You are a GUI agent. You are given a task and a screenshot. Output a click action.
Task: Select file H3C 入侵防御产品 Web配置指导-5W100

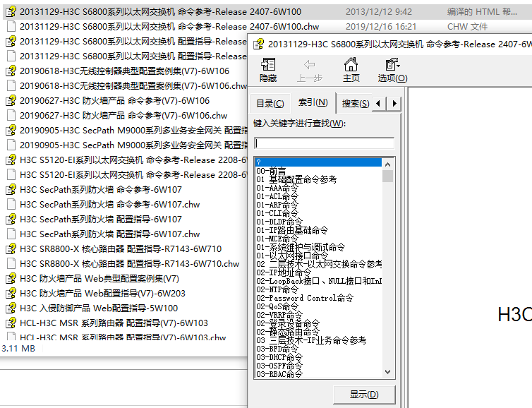coord(99,308)
